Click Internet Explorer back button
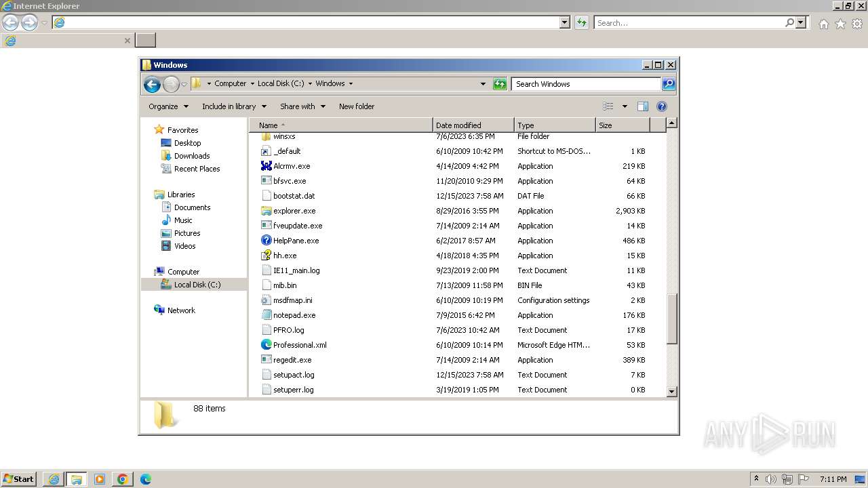This screenshot has width=868, height=488. click(10, 22)
